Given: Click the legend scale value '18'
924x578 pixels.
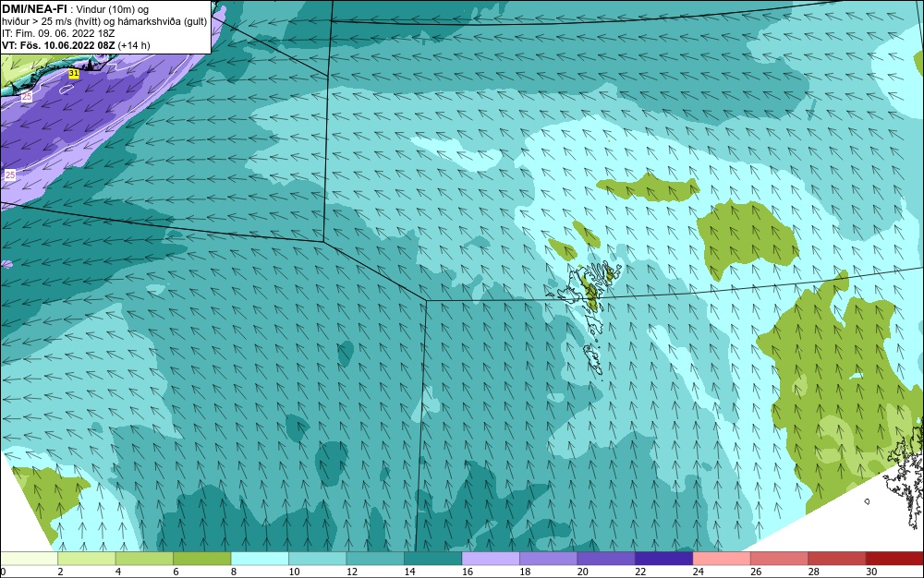Looking at the screenshot, I should click(525, 572).
